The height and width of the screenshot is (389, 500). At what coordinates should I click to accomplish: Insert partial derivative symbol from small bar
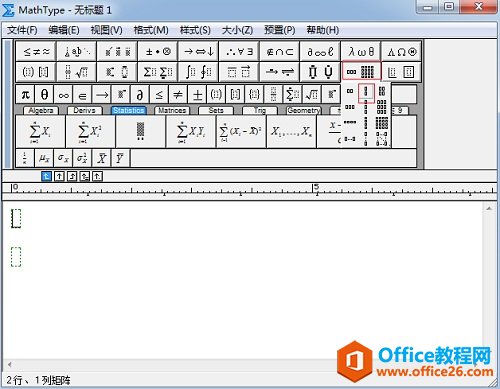coord(140,95)
